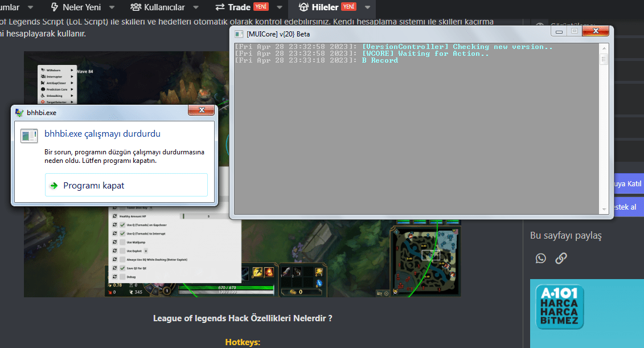Viewport: 644px width, 348px height.
Task: Click 'B Record' console line
Action: [380, 60]
